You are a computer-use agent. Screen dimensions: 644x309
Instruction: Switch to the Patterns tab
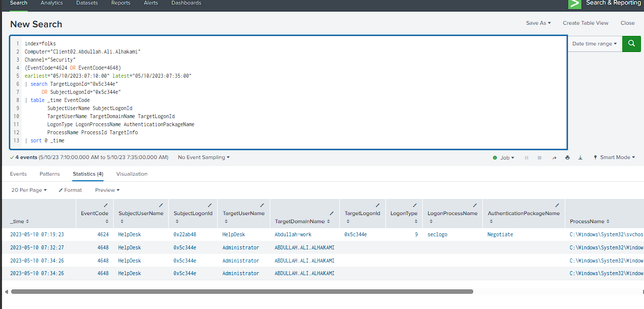coord(49,174)
